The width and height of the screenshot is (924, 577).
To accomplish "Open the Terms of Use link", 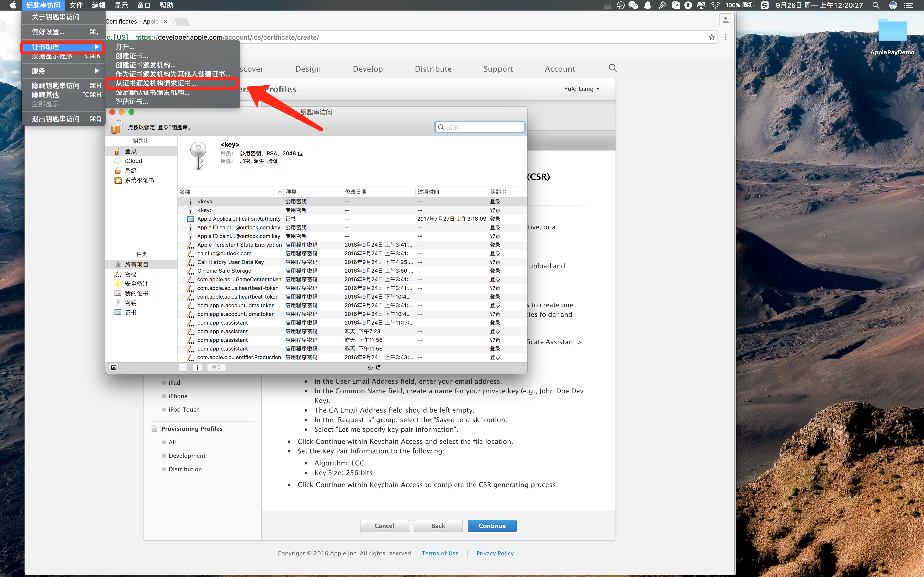I will pyautogui.click(x=440, y=553).
